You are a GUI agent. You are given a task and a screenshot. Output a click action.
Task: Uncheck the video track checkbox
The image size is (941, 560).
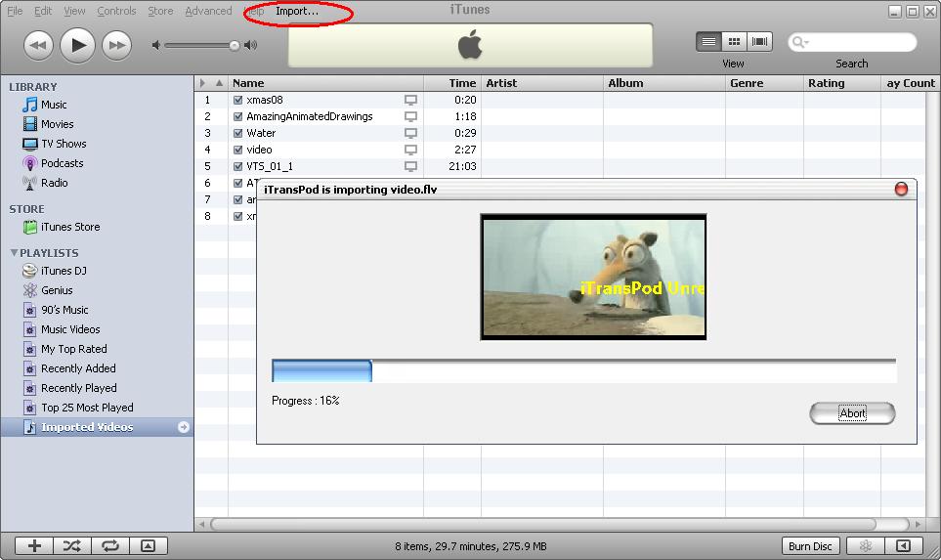click(237, 151)
